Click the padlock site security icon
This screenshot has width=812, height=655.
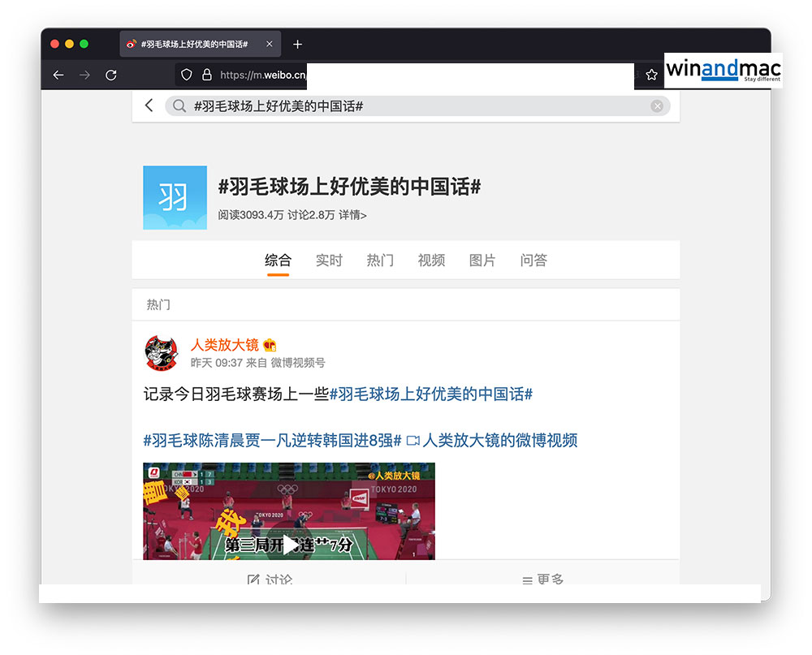206,75
